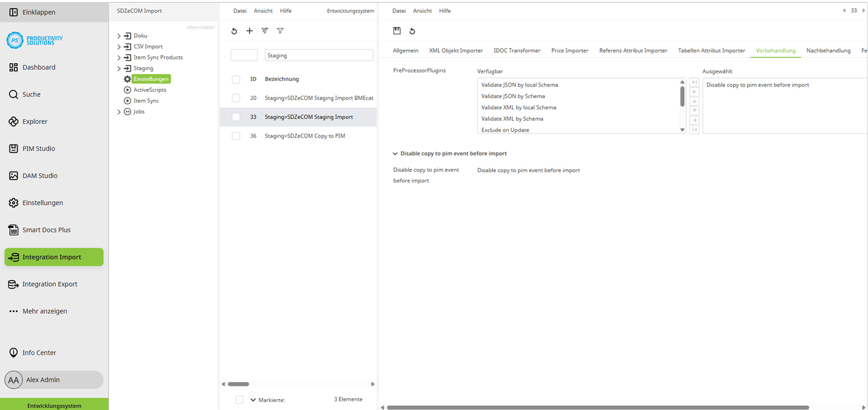The width and height of the screenshot is (868, 410).
Task: Click the refresh icon in the list toolbar
Action: coord(234,31)
